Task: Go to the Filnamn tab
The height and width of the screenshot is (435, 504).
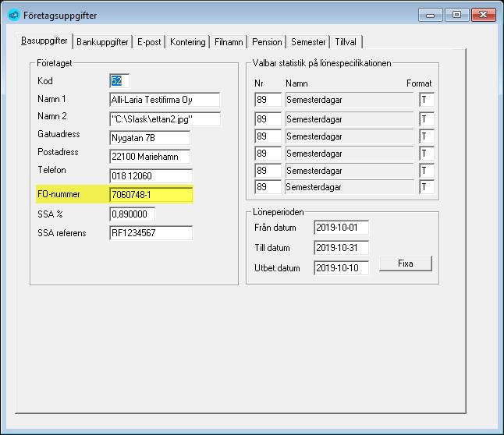Action: [x=229, y=42]
